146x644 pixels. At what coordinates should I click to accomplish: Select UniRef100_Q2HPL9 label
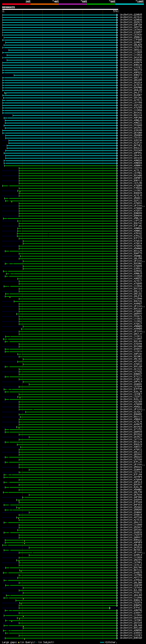tap(131, 555)
